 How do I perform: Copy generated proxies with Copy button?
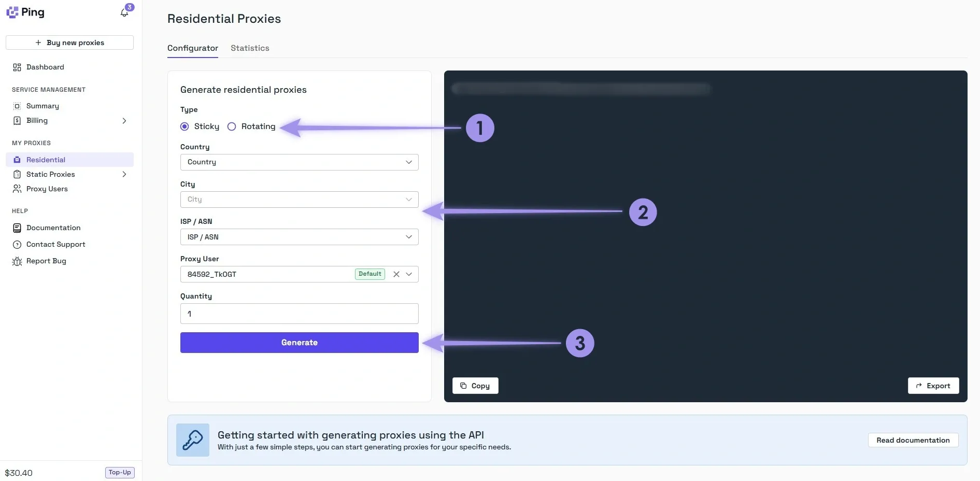click(475, 386)
